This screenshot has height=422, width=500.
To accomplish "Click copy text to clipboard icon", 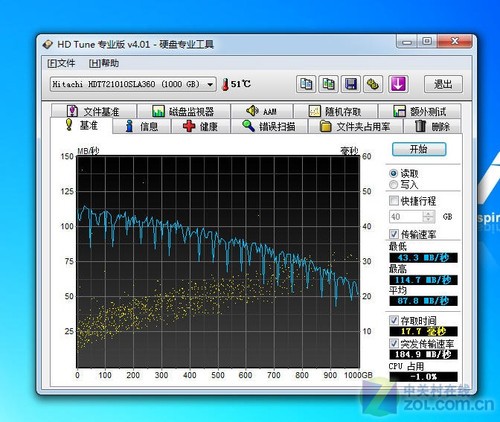I will tap(306, 84).
